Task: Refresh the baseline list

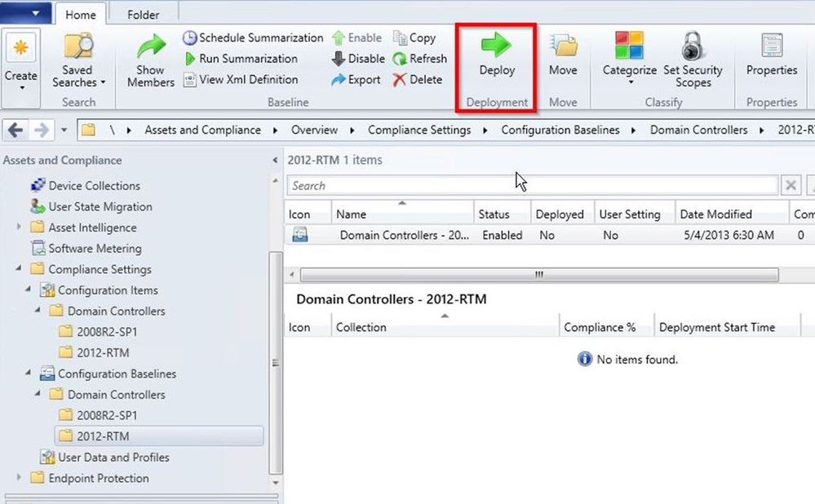Action: (420, 59)
